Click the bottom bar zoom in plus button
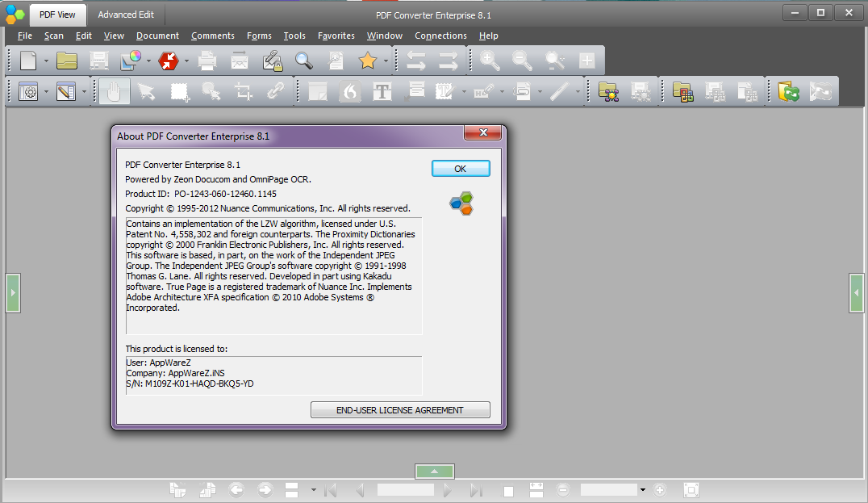Image resolution: width=868 pixels, height=503 pixels. tap(660, 490)
